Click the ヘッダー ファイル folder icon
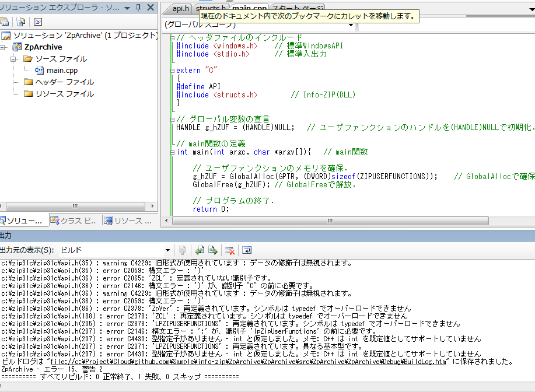 tap(29, 82)
